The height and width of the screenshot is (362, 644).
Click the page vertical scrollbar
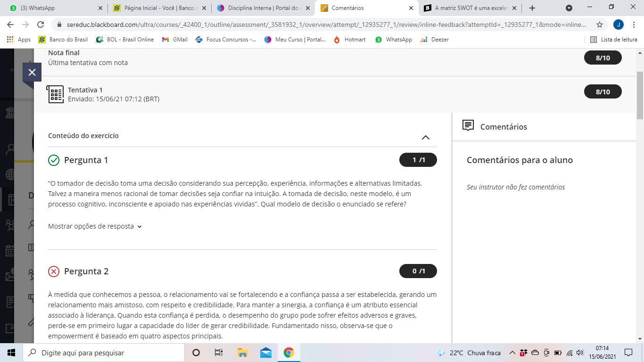tap(640, 94)
